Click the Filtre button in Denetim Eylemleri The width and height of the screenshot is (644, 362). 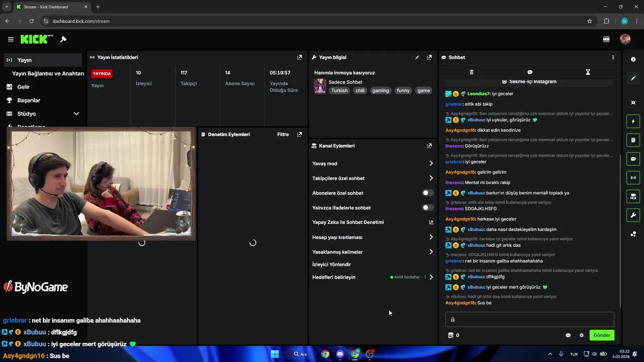[x=283, y=134]
